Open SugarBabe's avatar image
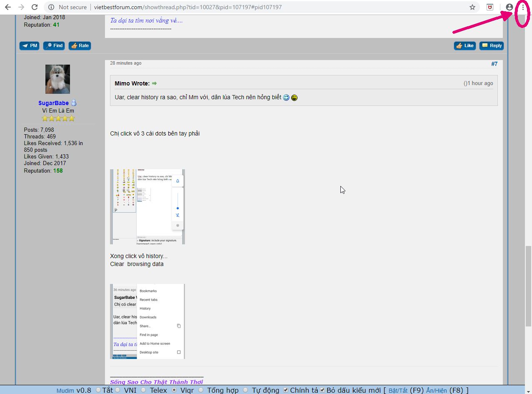 57,79
